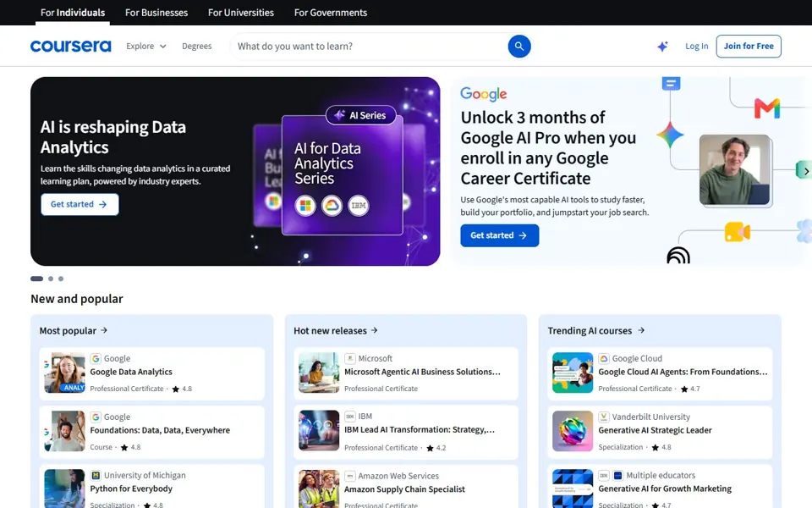The width and height of the screenshot is (812, 508).
Task: Switch to the For Universities tab
Action: coord(241,13)
